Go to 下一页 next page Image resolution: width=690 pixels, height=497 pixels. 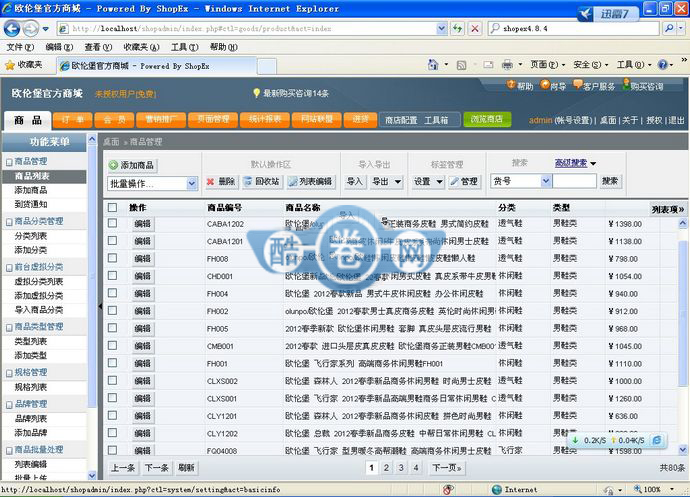[x=447, y=468]
